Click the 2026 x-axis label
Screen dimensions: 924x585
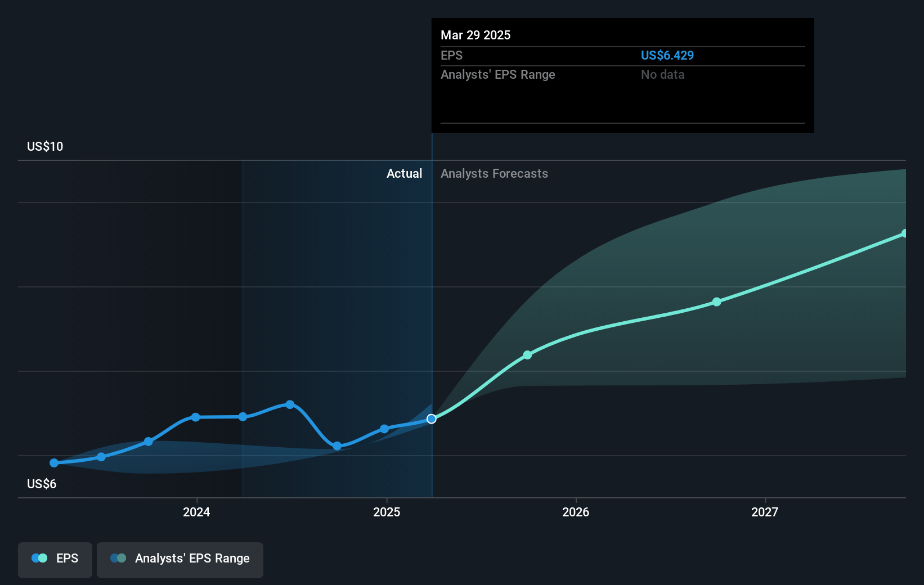click(x=576, y=512)
